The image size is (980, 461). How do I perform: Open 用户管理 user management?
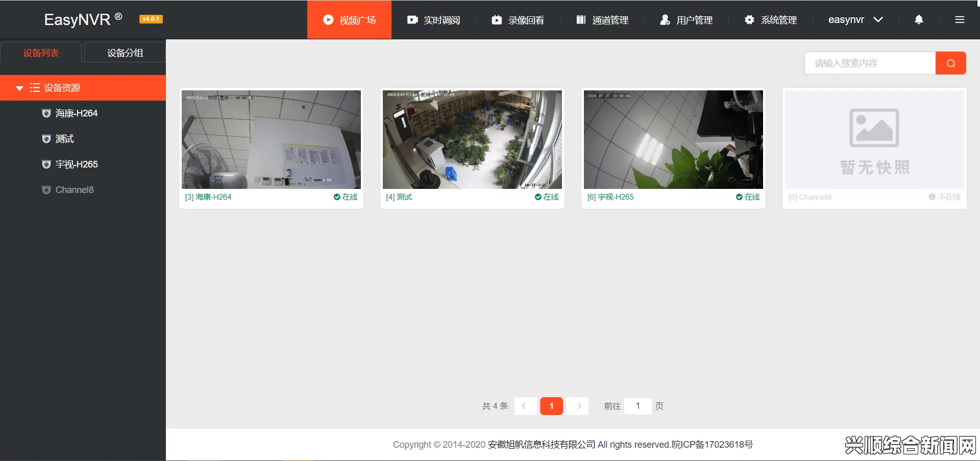[x=687, y=20]
